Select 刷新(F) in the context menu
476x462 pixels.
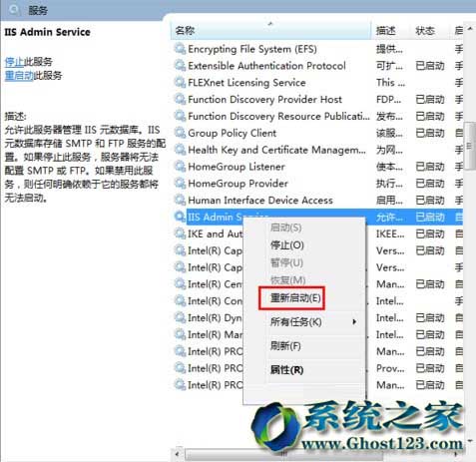285,346
